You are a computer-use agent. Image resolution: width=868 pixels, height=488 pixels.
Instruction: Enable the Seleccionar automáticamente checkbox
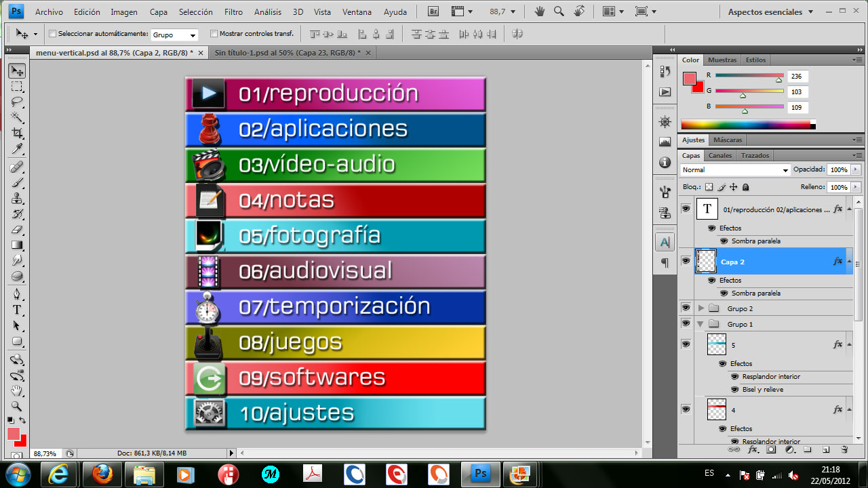tap(54, 34)
